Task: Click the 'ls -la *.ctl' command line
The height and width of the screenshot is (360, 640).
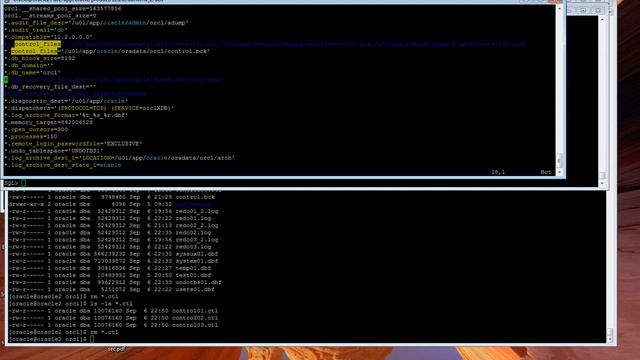Action: (x=71, y=304)
